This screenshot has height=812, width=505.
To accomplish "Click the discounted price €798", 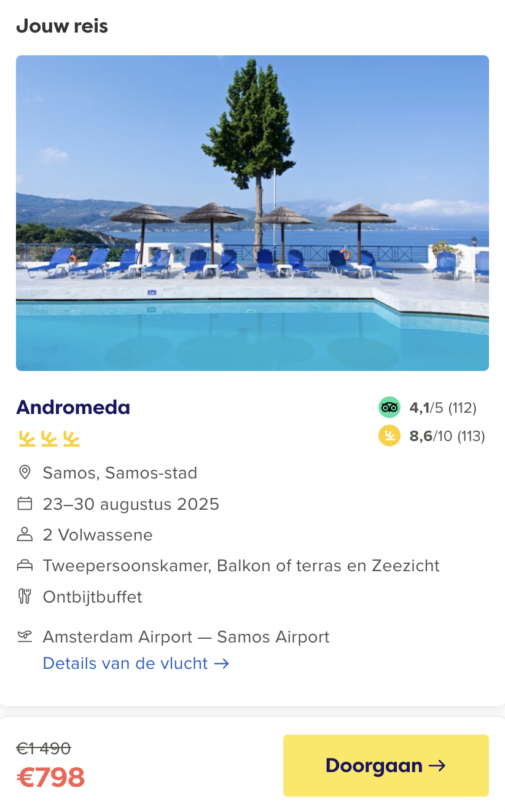I will pyautogui.click(x=50, y=778).
